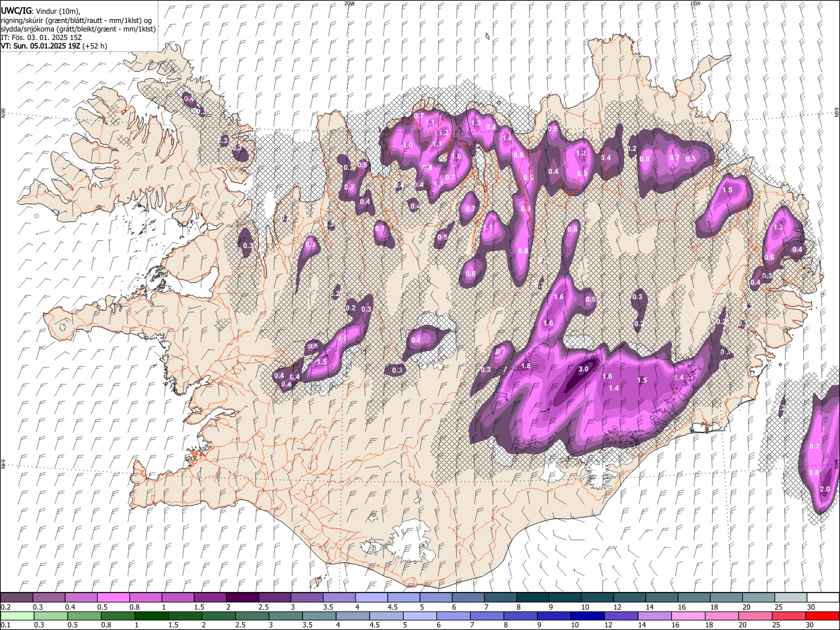Click the "VT: Sun. 05.01.2025 19Z (+52 h)" line
Image resolution: width=840 pixels, height=630 pixels.
point(54,46)
